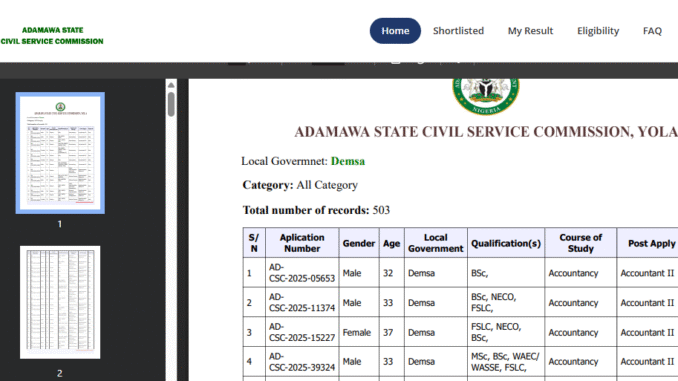Select page 1 thumbnail in sidebar

point(60,153)
